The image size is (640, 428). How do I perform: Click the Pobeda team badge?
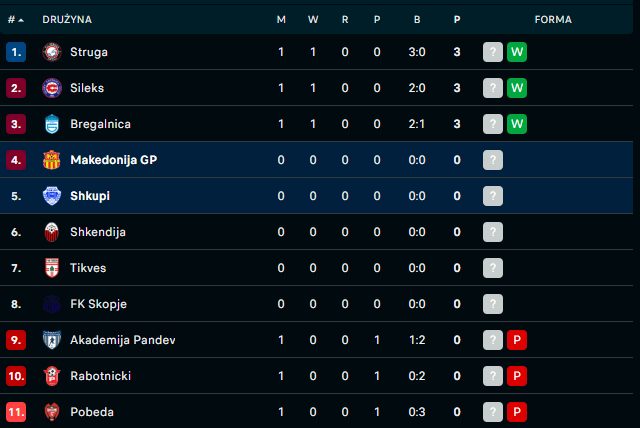click(x=52, y=412)
